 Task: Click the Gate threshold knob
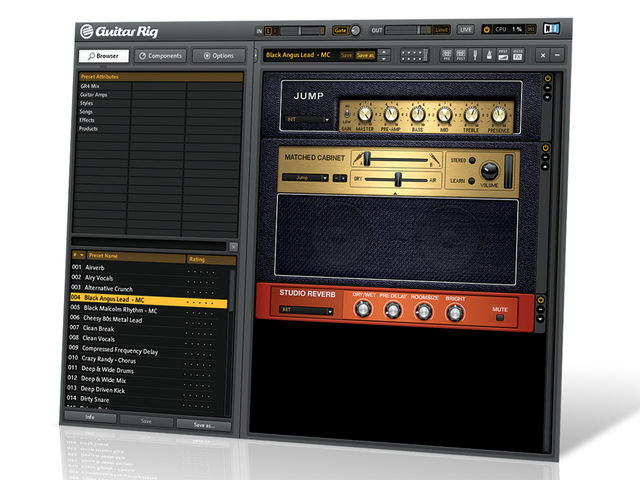(x=356, y=30)
